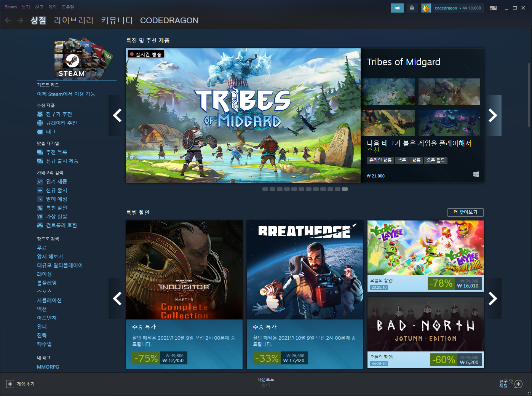Open the 도움말 menu
Image resolution: width=532 pixels, height=396 pixels.
pos(68,7)
